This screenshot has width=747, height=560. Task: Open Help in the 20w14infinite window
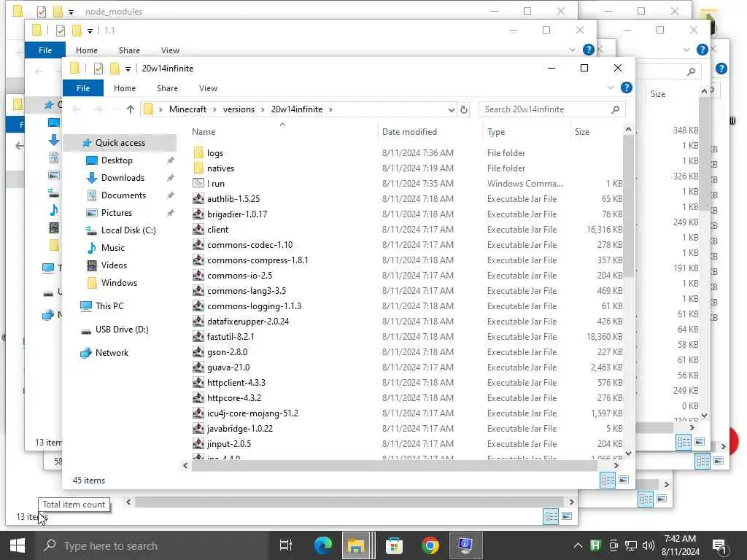(x=627, y=87)
